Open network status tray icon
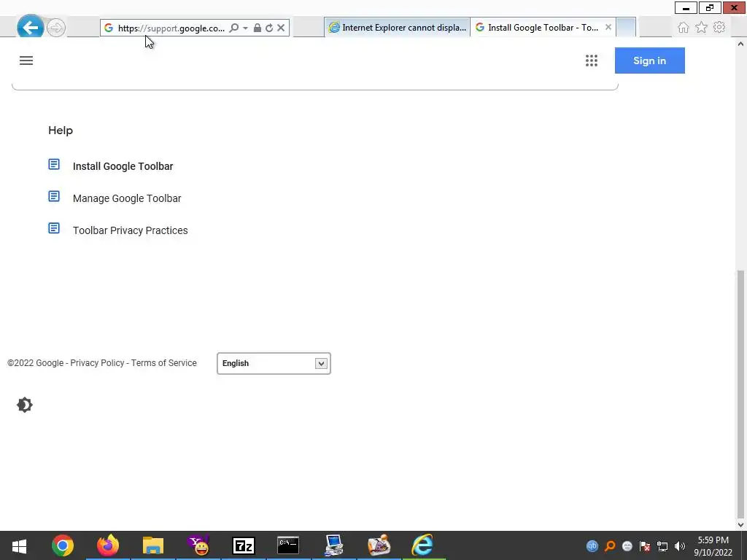Image resolution: width=747 pixels, height=560 pixels. 662,546
